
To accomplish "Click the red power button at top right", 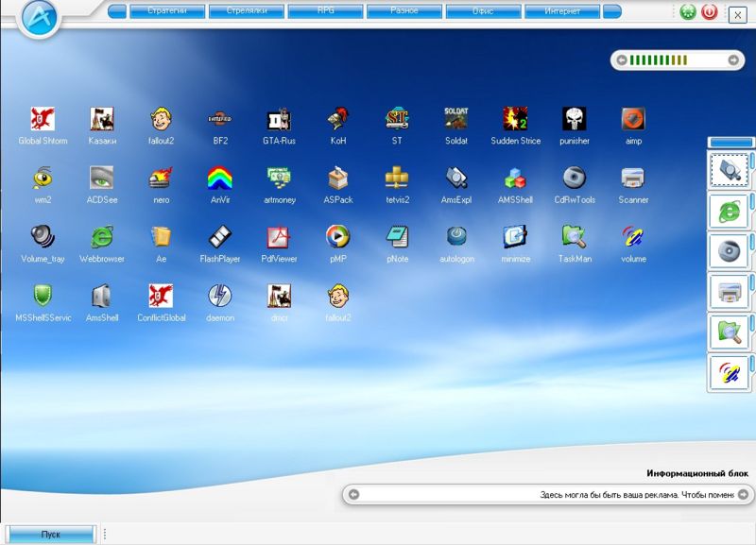I will (x=709, y=11).
